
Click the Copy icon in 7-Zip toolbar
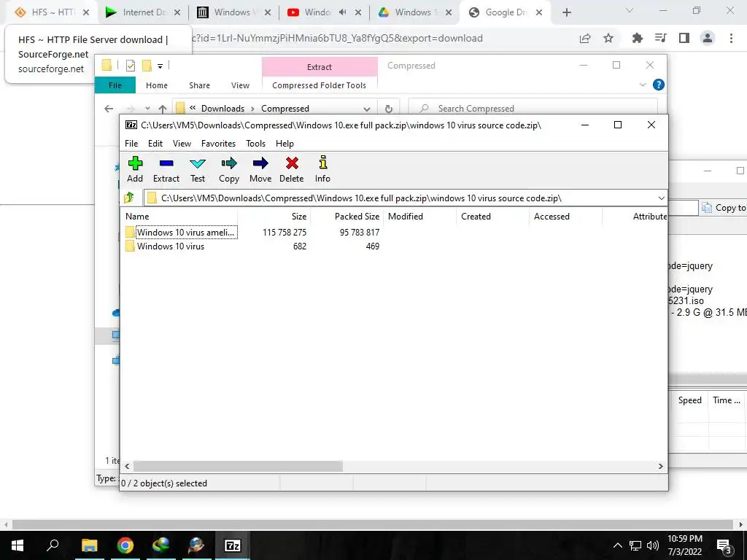[x=229, y=163]
